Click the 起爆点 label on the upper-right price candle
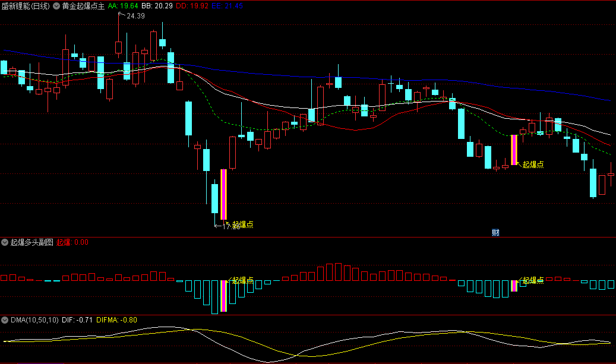 pos(533,164)
